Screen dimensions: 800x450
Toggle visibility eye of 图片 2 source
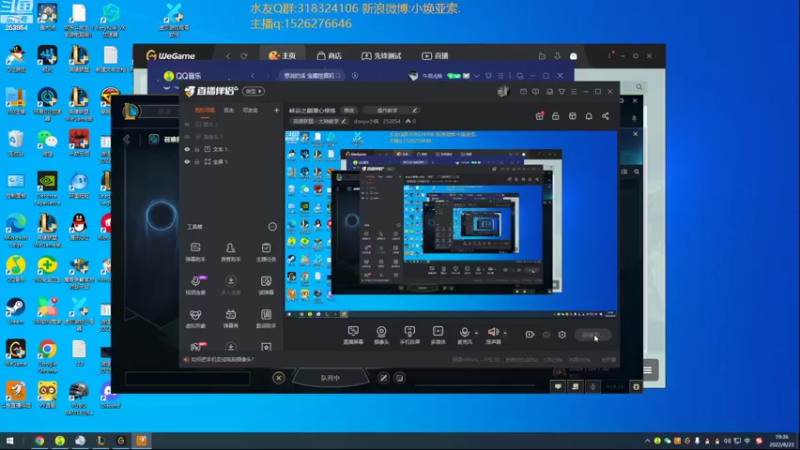[187, 124]
